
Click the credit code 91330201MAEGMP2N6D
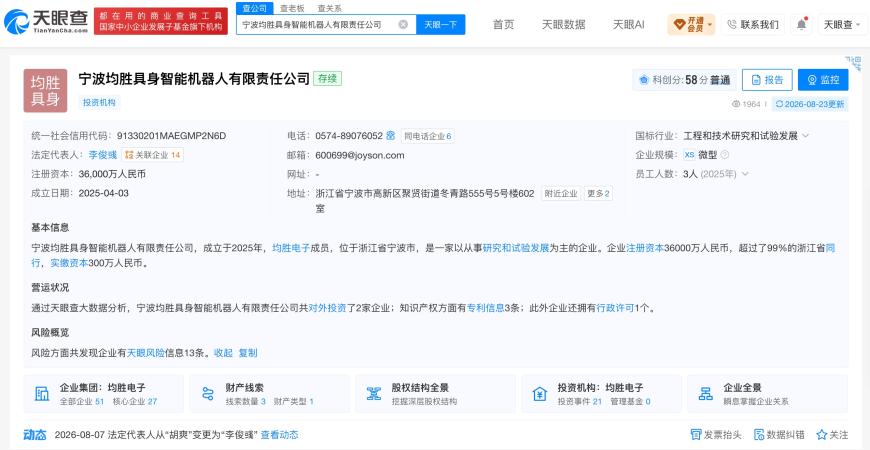pyautogui.click(x=171, y=136)
